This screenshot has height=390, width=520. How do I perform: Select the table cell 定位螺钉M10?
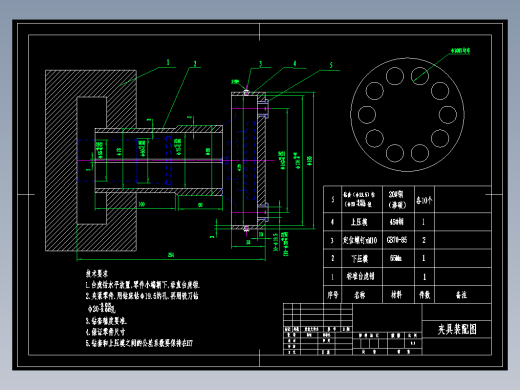point(360,240)
